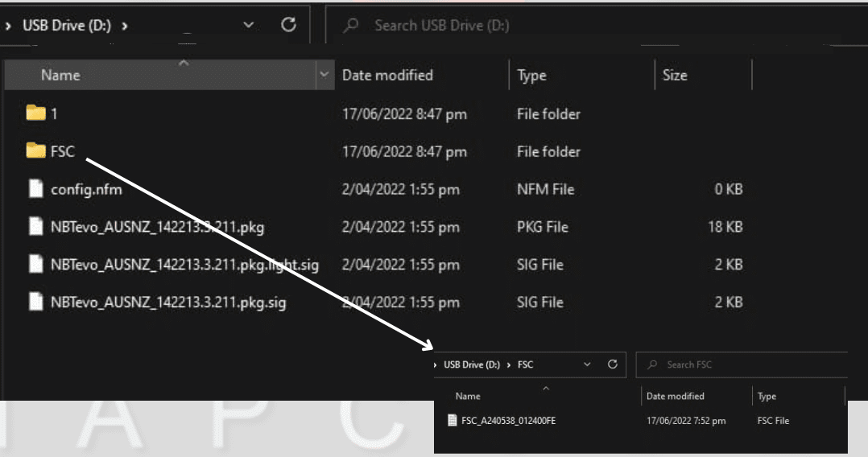Select the pkg.light.sig file icon
This screenshot has width=868, height=457.
[36, 265]
